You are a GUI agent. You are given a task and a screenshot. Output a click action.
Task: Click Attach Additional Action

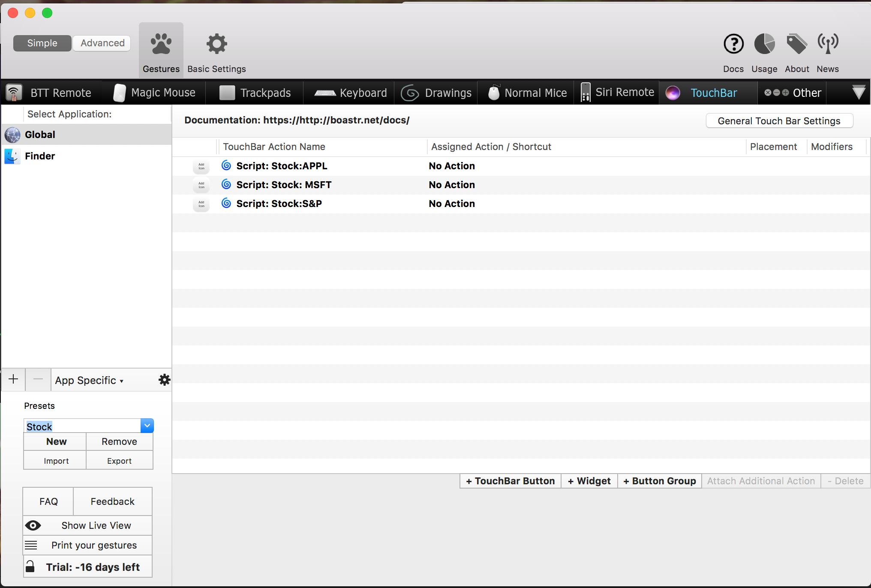(761, 481)
